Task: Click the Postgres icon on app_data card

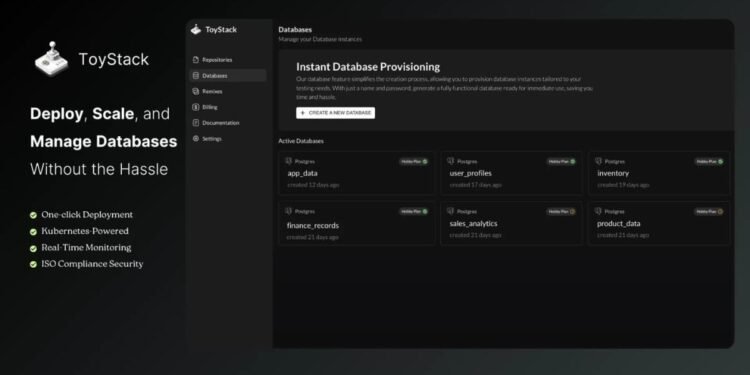Action: coord(288,161)
